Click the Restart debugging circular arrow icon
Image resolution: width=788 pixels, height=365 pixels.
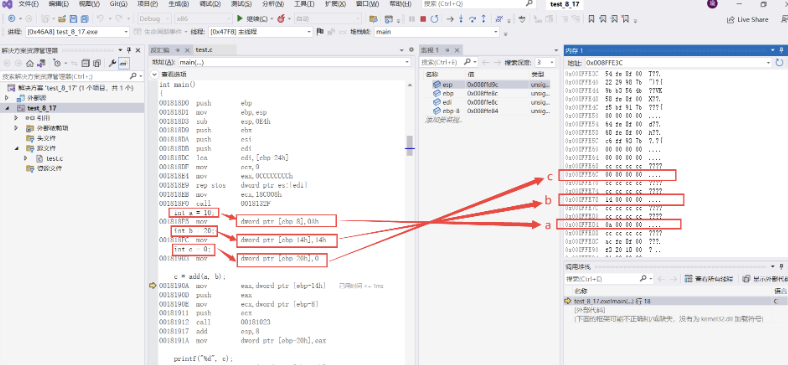[x=434, y=19]
